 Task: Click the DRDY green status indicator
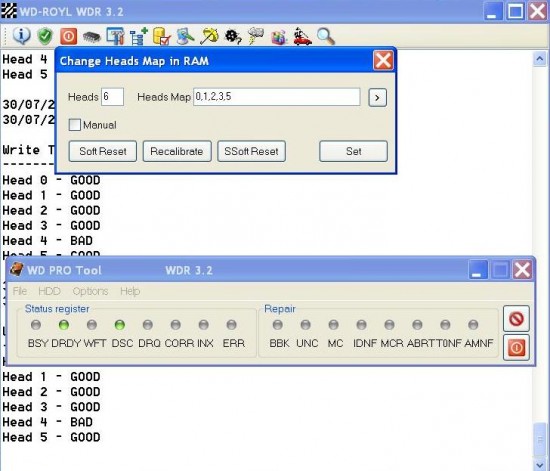[63, 325]
